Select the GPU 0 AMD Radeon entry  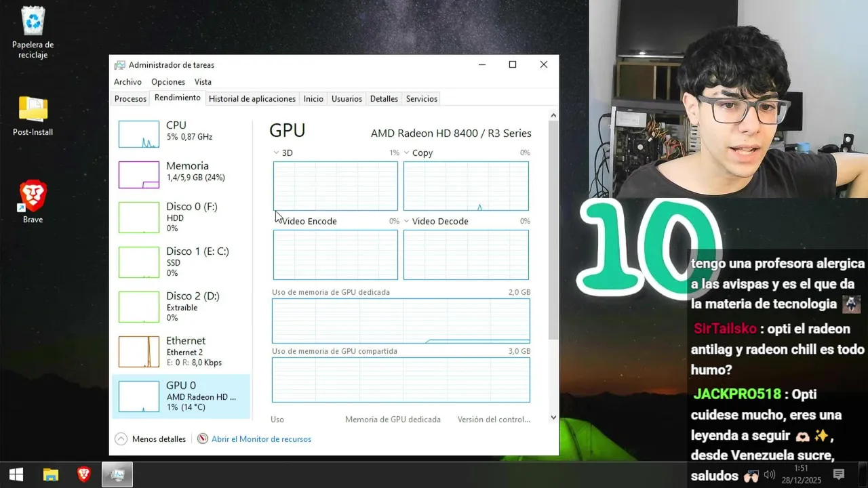(x=181, y=396)
